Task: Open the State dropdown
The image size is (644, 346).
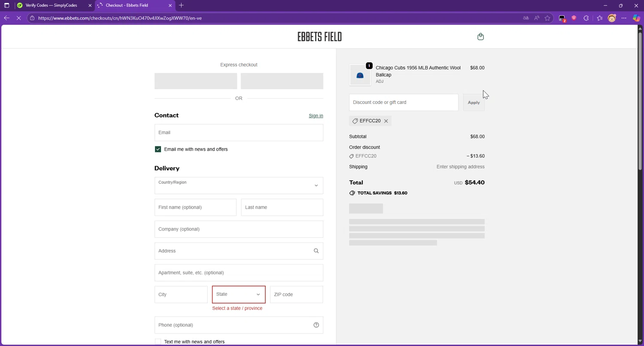Action: [239, 294]
